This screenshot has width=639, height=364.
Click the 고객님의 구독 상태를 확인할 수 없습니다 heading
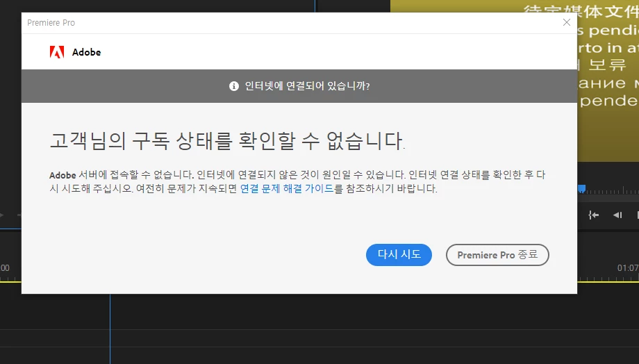(x=227, y=140)
